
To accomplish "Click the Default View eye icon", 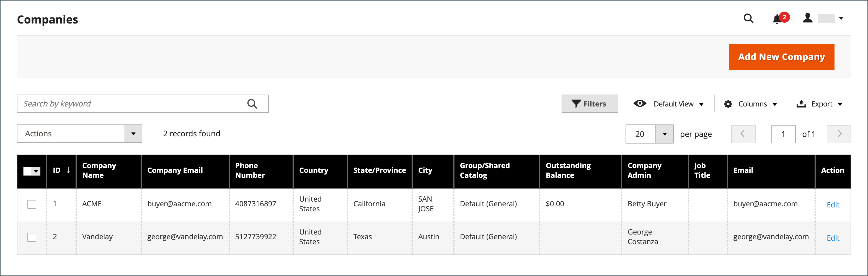I will click(x=640, y=104).
